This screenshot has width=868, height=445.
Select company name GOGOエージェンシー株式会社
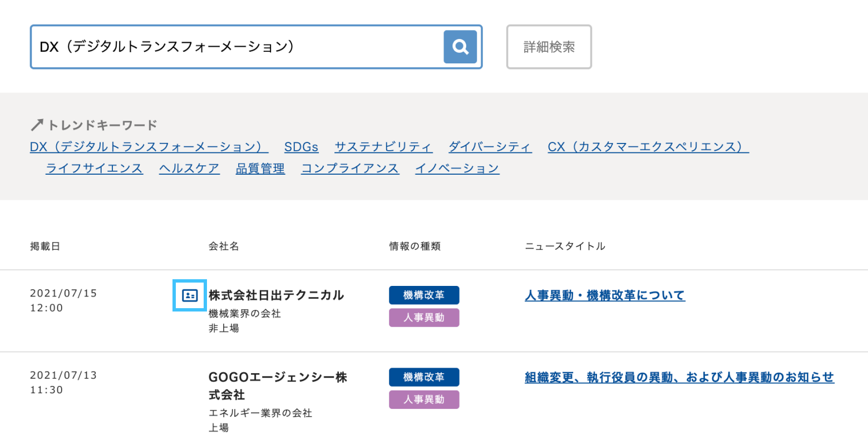click(x=278, y=386)
